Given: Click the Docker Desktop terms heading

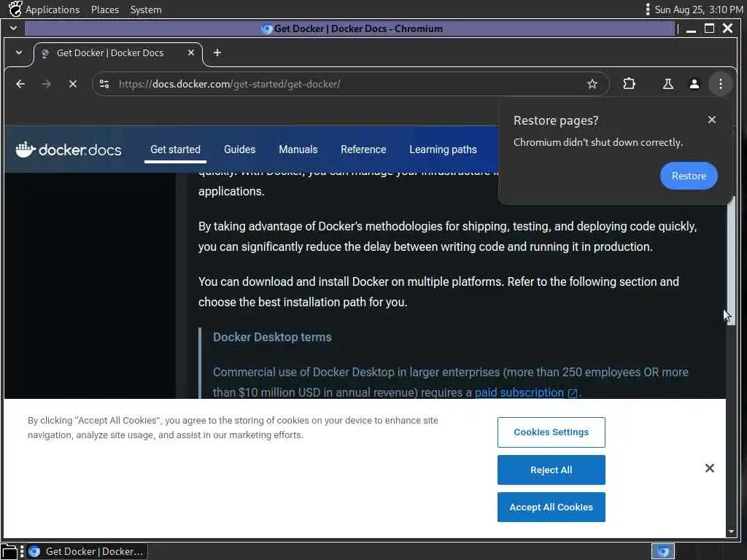Looking at the screenshot, I should tap(272, 337).
